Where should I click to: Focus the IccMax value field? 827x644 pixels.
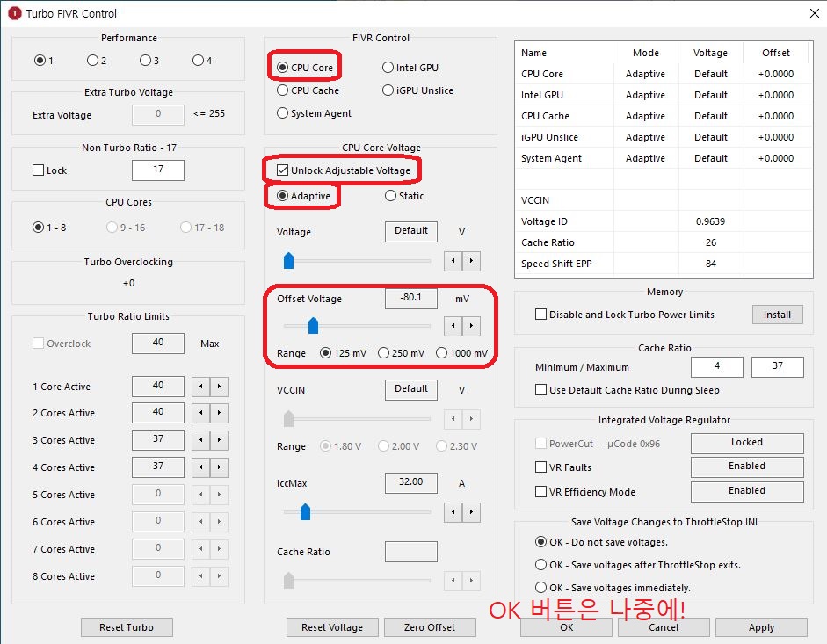411,482
